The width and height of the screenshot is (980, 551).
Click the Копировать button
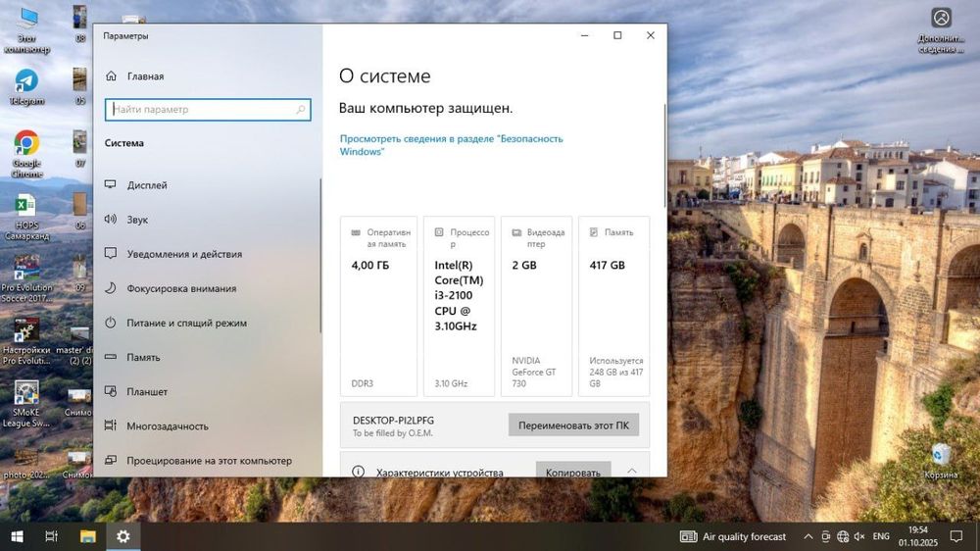click(x=572, y=471)
